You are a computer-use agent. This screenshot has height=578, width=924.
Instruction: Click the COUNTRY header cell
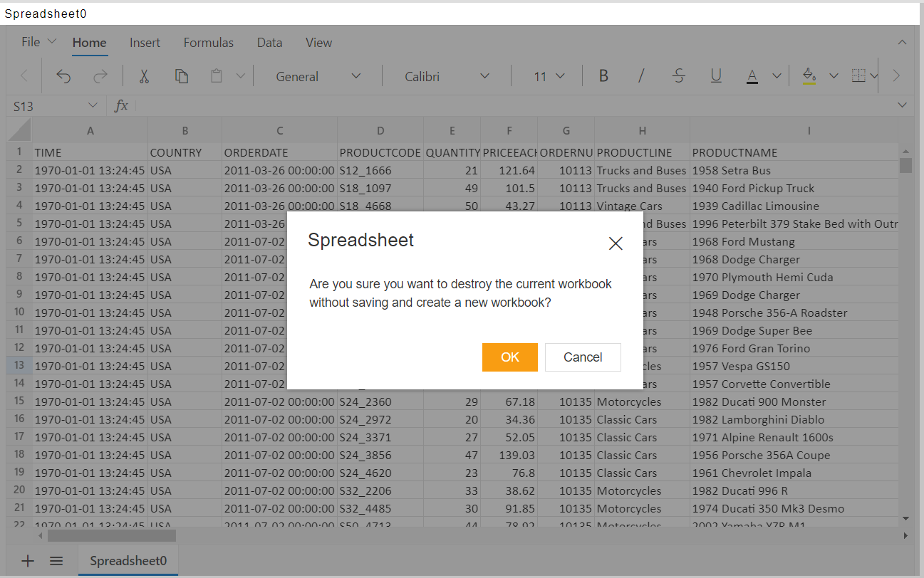(185, 152)
